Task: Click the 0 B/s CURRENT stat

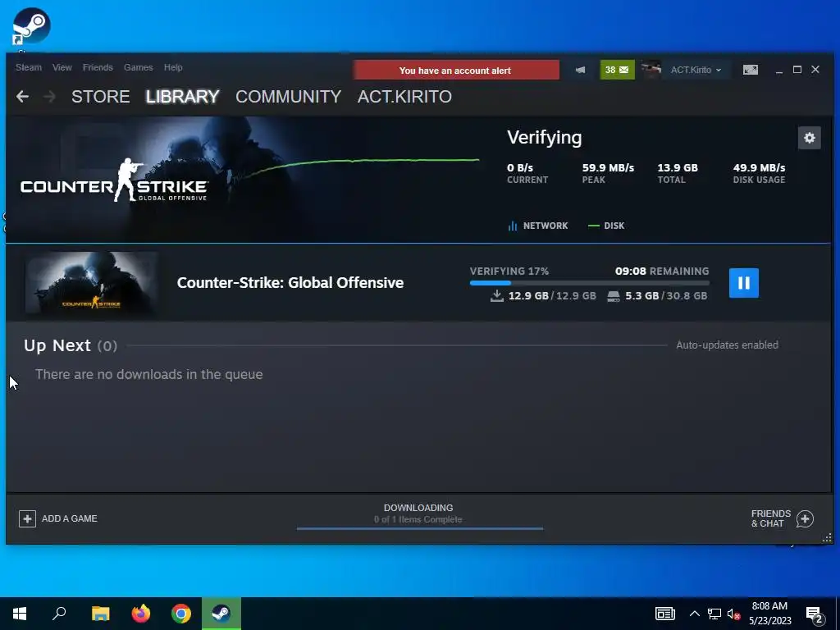Action: (527, 173)
